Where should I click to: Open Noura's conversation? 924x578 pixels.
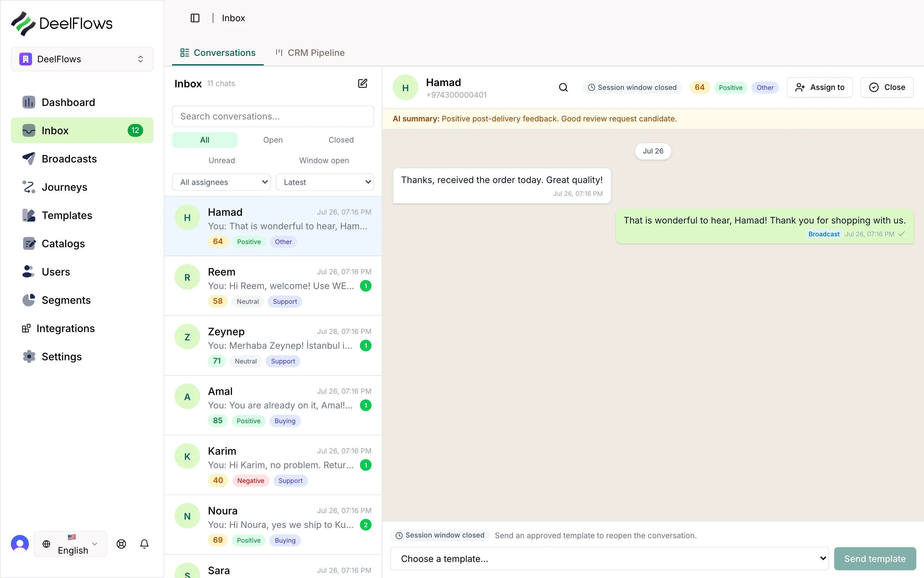coord(273,525)
